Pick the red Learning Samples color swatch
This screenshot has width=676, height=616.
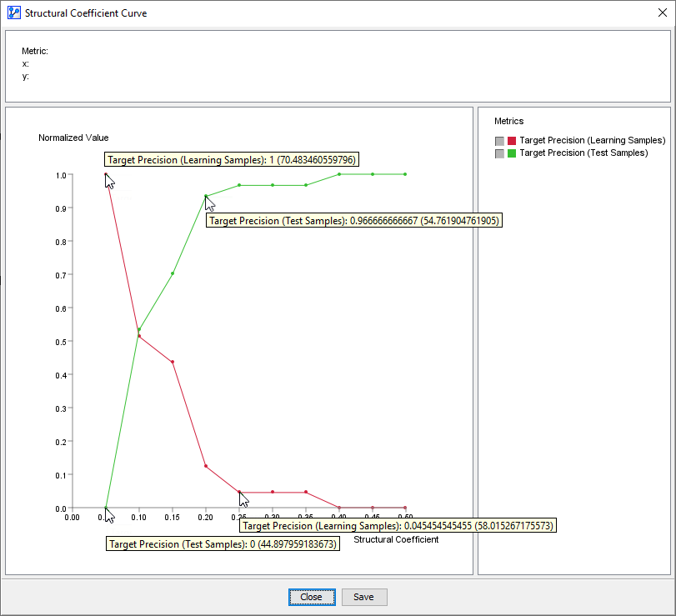[512, 141]
